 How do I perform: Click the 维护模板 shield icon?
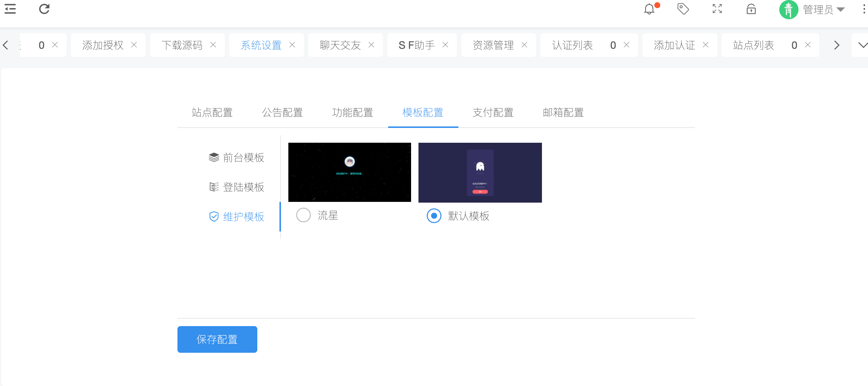[214, 217]
